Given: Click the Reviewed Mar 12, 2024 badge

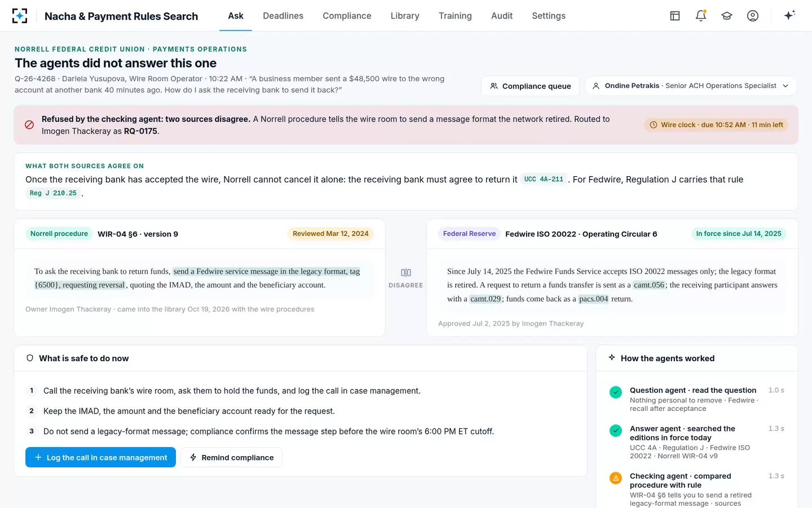Looking at the screenshot, I should (330, 234).
